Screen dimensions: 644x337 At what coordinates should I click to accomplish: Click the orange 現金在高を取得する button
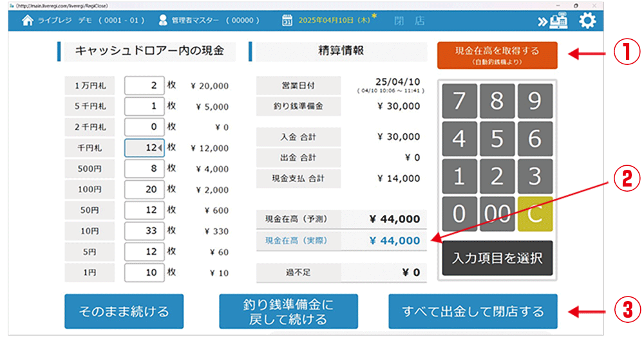tap(497, 55)
